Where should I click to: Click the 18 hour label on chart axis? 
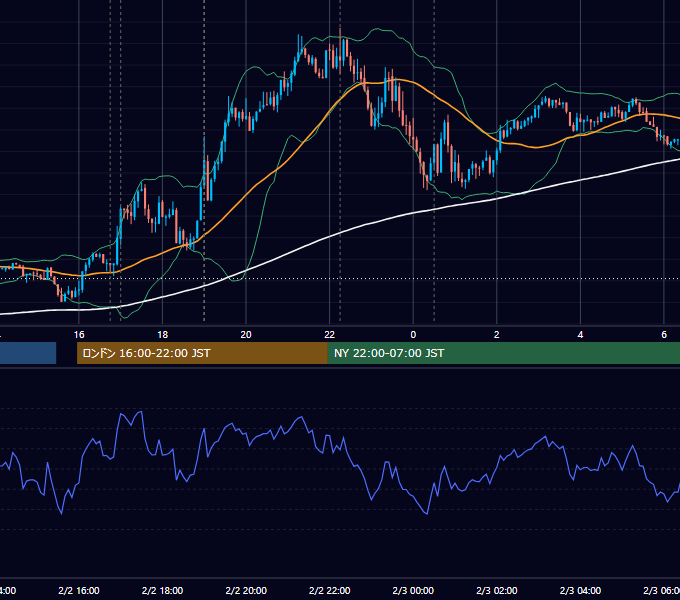coord(163,335)
